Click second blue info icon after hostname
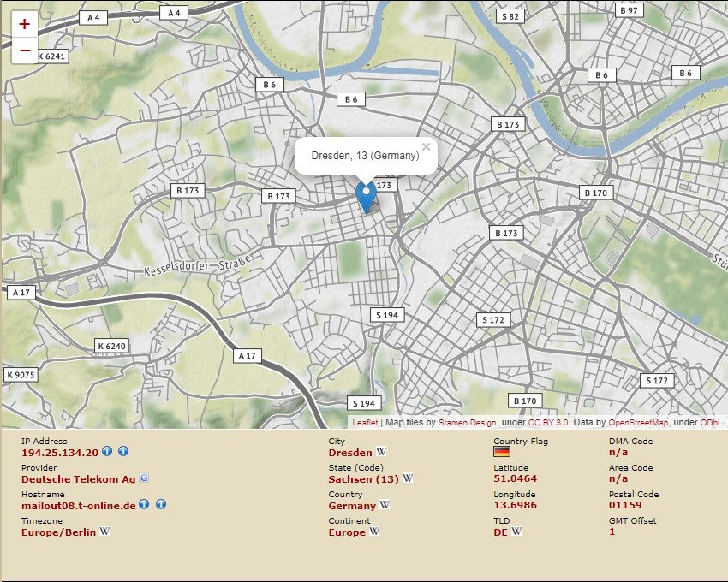The image size is (728, 582). pos(160,505)
